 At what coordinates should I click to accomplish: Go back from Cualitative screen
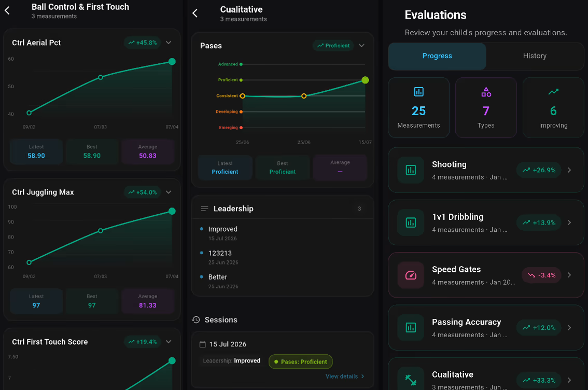coord(195,13)
